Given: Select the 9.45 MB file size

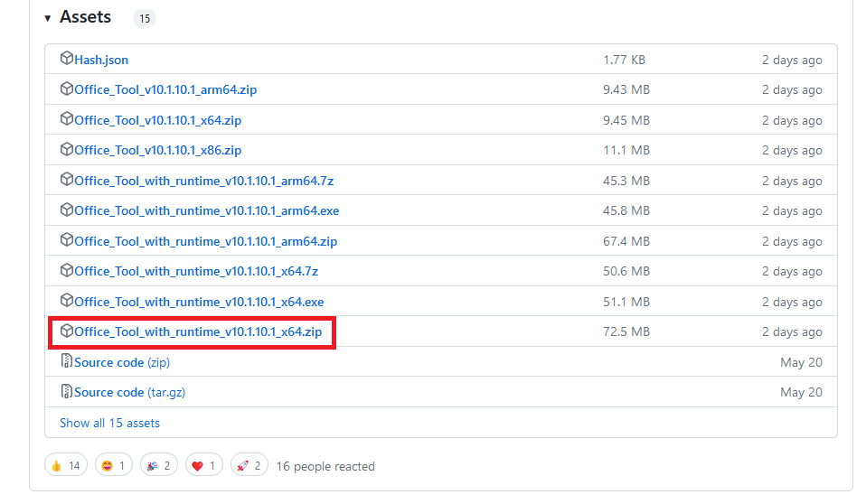Looking at the screenshot, I should coord(626,120).
